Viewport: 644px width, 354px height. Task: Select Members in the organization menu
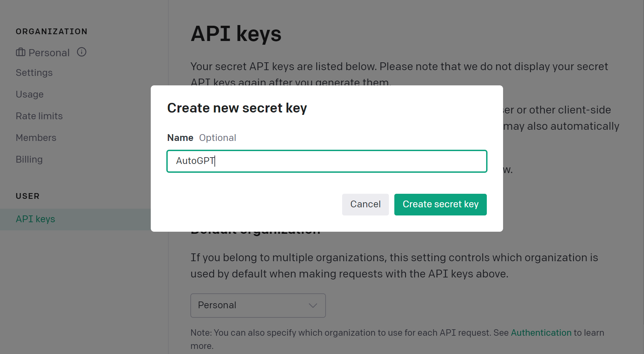36,138
